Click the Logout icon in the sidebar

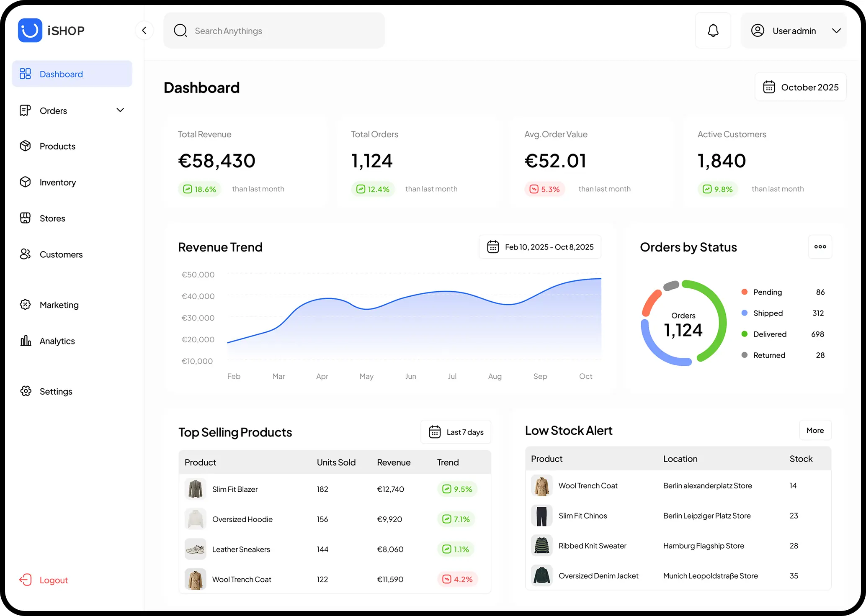click(x=26, y=580)
